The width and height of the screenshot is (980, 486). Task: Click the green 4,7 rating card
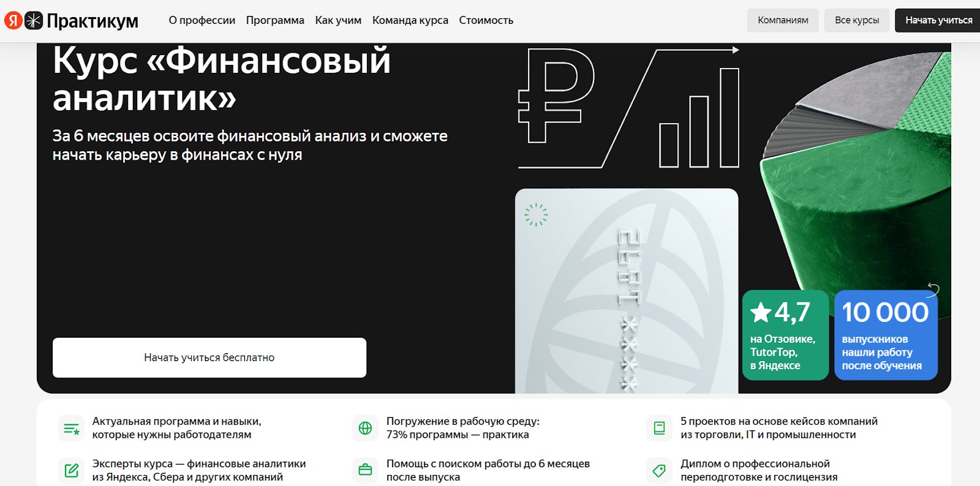(x=785, y=335)
